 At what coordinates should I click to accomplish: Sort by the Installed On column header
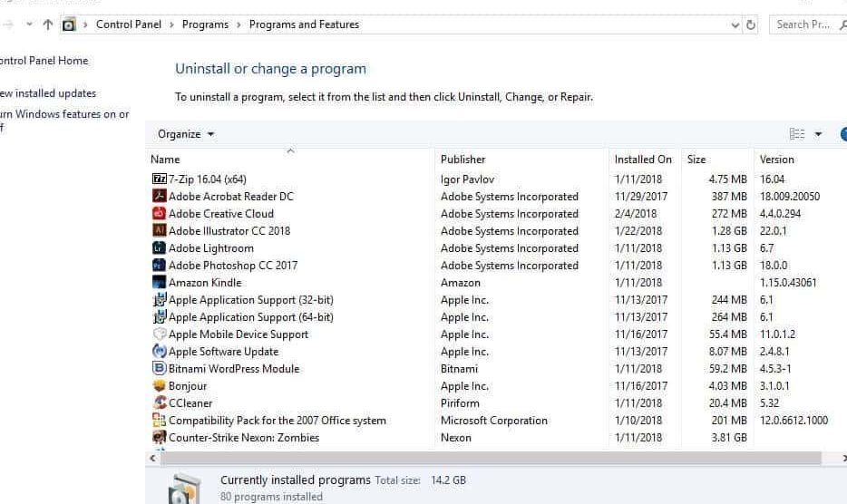(645, 160)
